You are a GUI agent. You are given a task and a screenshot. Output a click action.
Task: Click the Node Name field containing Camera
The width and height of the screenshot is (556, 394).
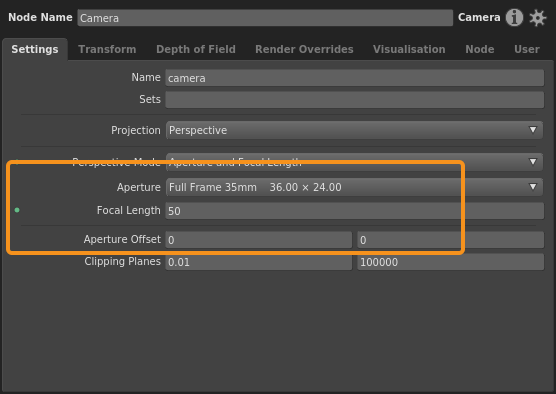[265, 18]
